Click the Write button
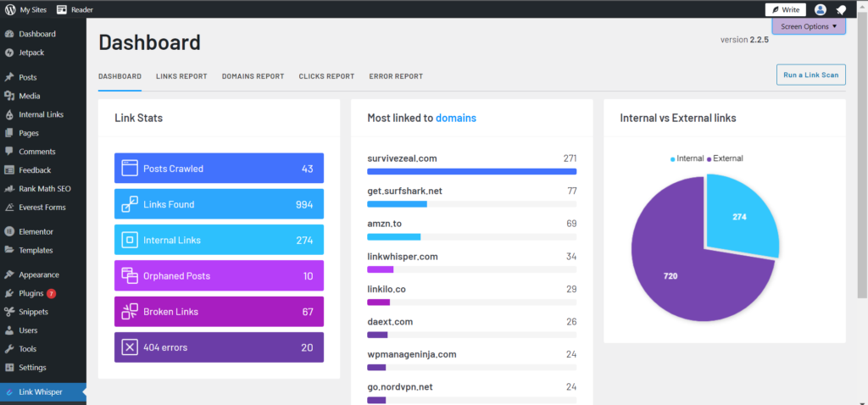 coord(786,9)
